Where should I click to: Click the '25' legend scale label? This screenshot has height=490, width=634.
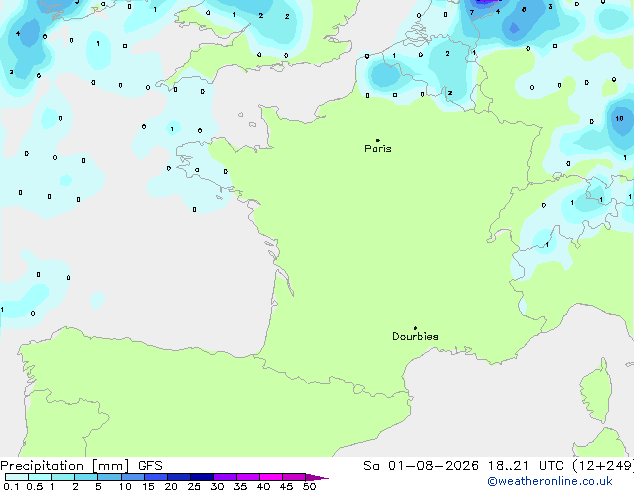[x=194, y=486]
